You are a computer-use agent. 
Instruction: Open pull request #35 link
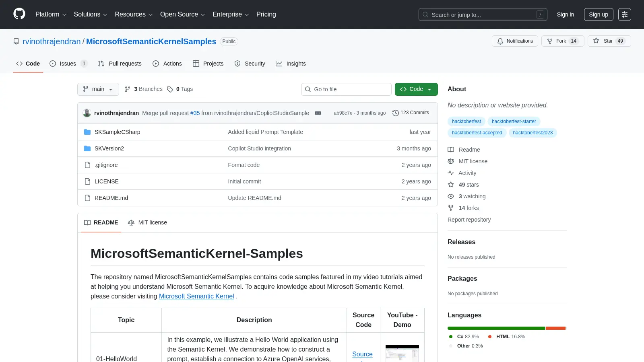195,113
